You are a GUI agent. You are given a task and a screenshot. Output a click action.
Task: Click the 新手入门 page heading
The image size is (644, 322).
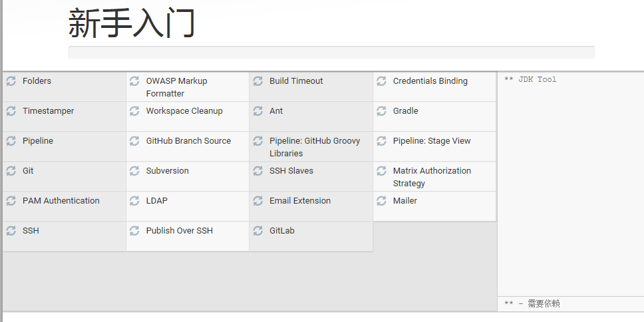[x=132, y=24]
